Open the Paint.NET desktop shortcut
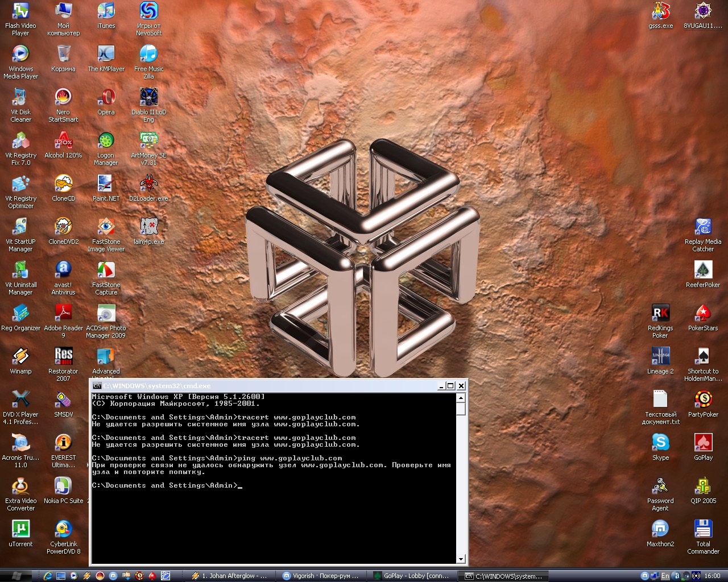 pos(106,184)
